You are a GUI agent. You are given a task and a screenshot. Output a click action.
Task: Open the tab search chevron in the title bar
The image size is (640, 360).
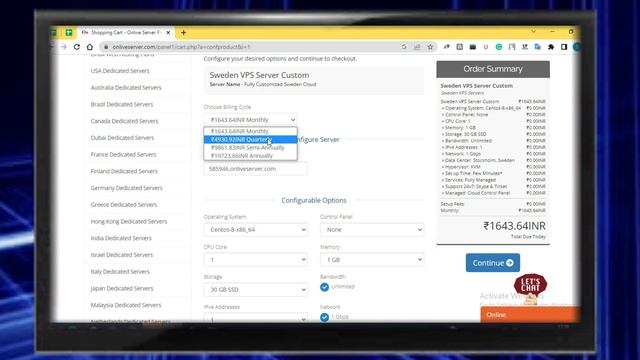[x=533, y=31]
